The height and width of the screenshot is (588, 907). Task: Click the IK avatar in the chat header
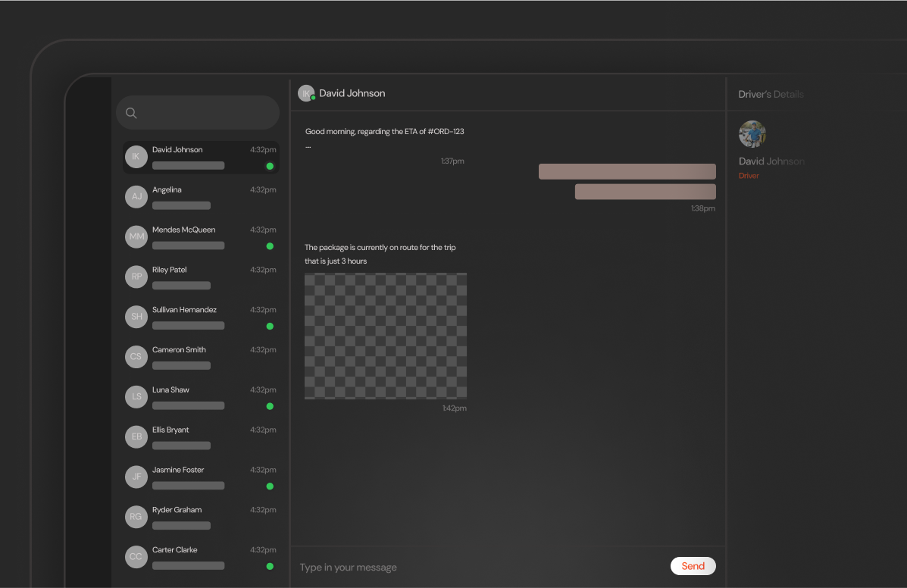click(306, 93)
